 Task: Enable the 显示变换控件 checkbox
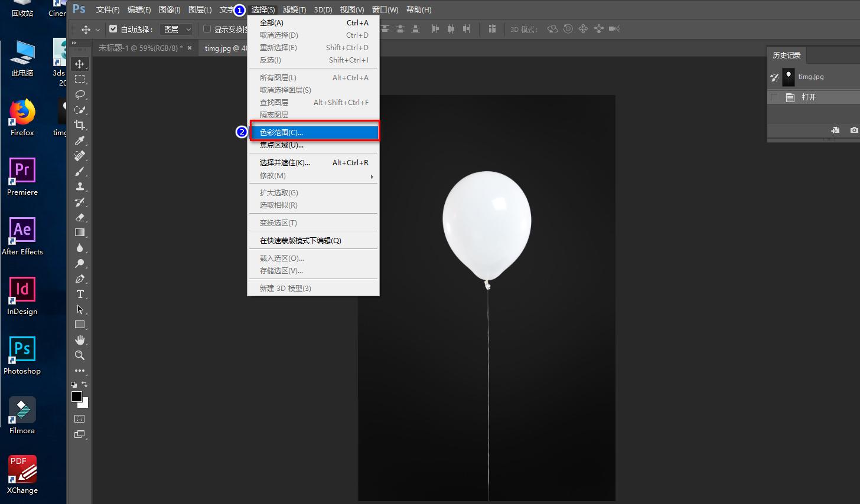(x=207, y=29)
